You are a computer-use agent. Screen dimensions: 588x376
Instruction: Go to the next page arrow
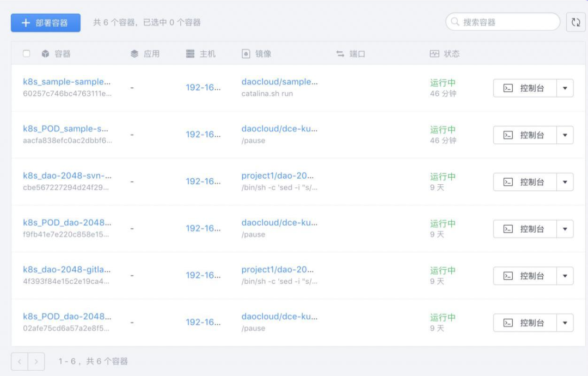(36, 361)
